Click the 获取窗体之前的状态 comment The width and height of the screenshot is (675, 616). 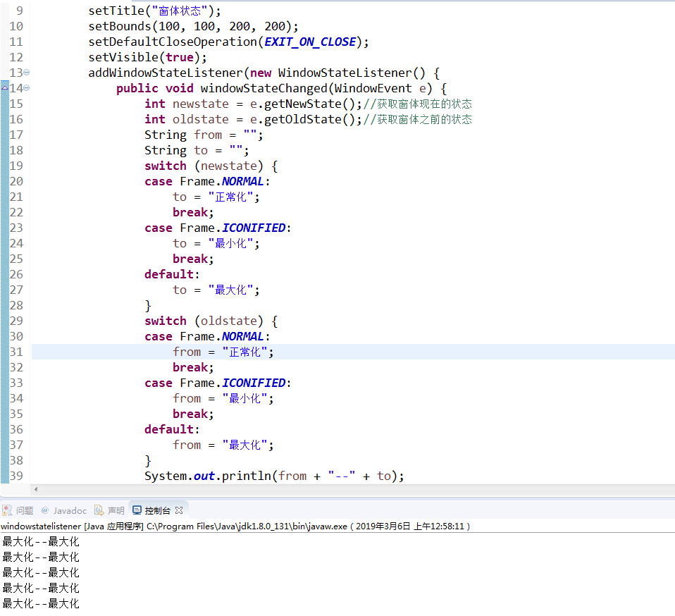418,119
